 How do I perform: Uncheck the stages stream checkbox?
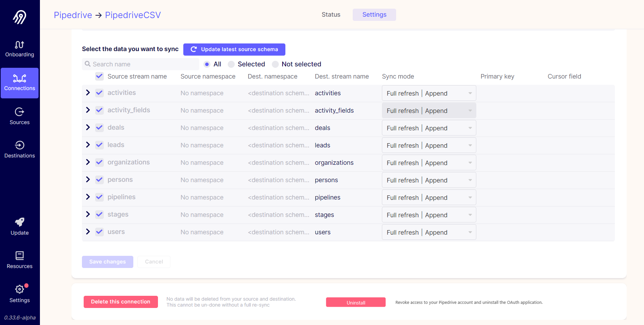click(x=99, y=214)
